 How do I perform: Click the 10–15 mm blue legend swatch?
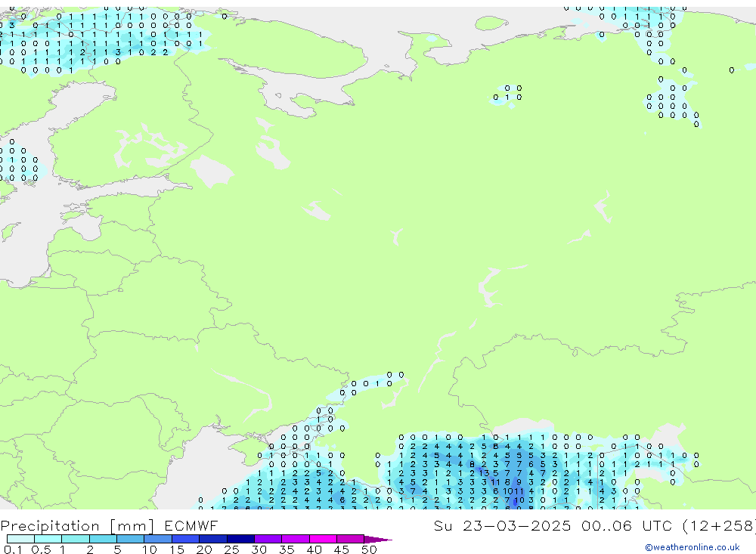click(158, 539)
